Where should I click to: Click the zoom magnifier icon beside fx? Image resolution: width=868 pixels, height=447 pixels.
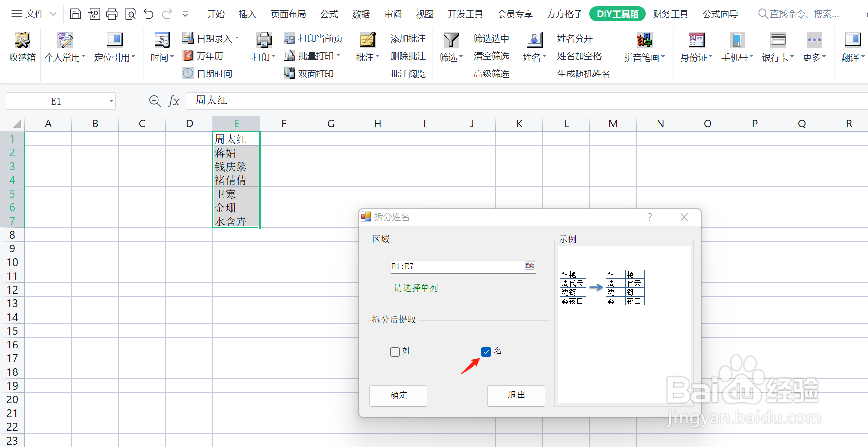pos(155,101)
